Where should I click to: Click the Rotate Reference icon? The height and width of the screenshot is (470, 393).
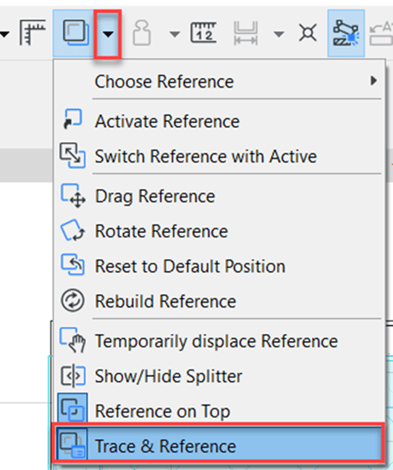point(72,230)
